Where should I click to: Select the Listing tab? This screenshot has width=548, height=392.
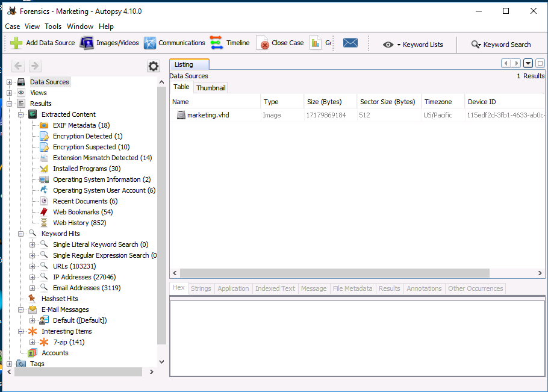[x=189, y=64]
